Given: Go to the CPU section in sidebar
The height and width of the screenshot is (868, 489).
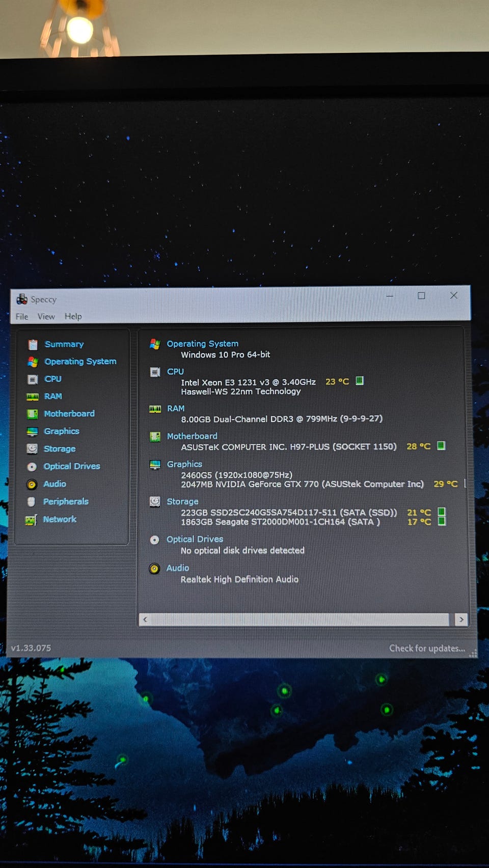Looking at the screenshot, I should tap(53, 379).
